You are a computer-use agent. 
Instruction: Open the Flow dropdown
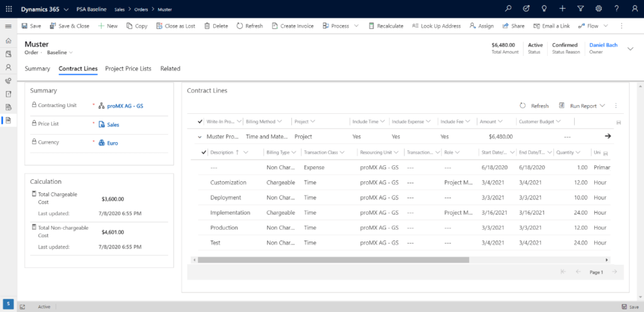tap(606, 26)
